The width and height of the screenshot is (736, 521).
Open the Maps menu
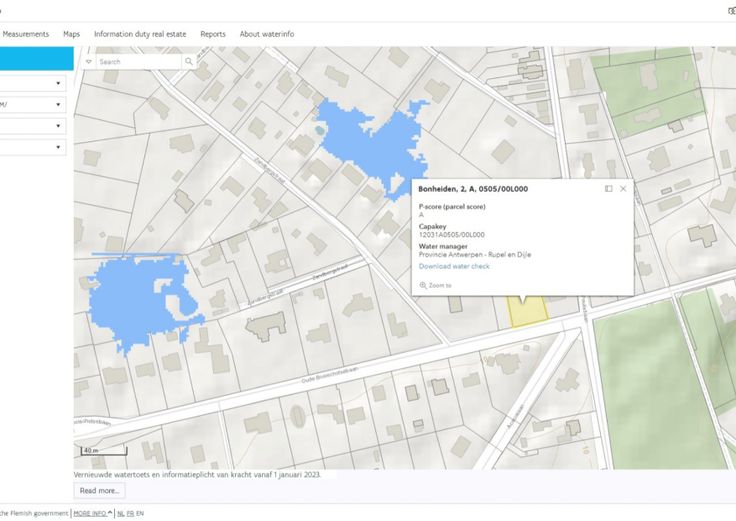coord(72,34)
